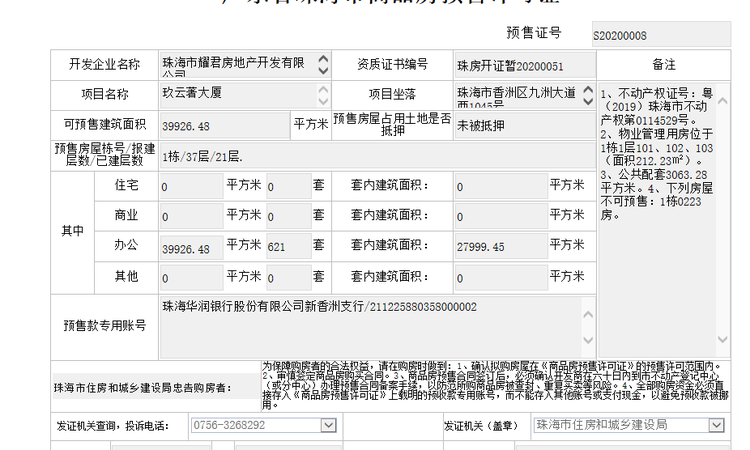
Task: Click the 1栋/37层/21层 building field
Action: 377,156
